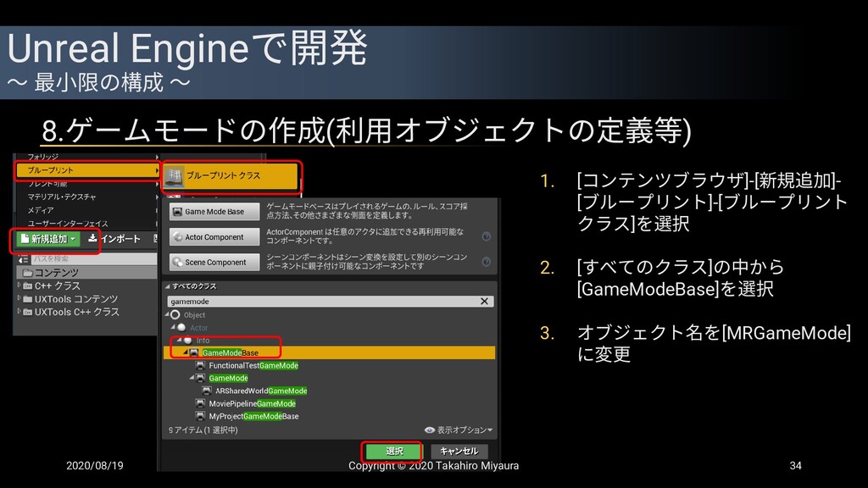
Task: Pick the Game Mode Base parent class button
Action: 214,211
